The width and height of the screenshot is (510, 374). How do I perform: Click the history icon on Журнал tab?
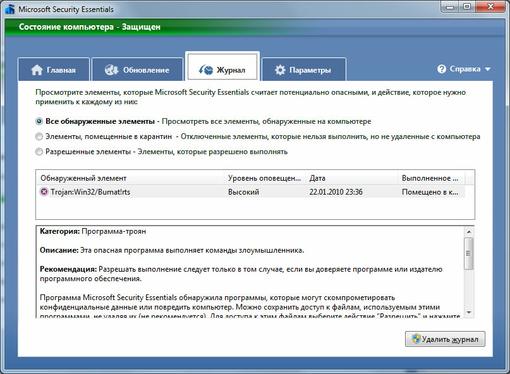[x=206, y=70]
